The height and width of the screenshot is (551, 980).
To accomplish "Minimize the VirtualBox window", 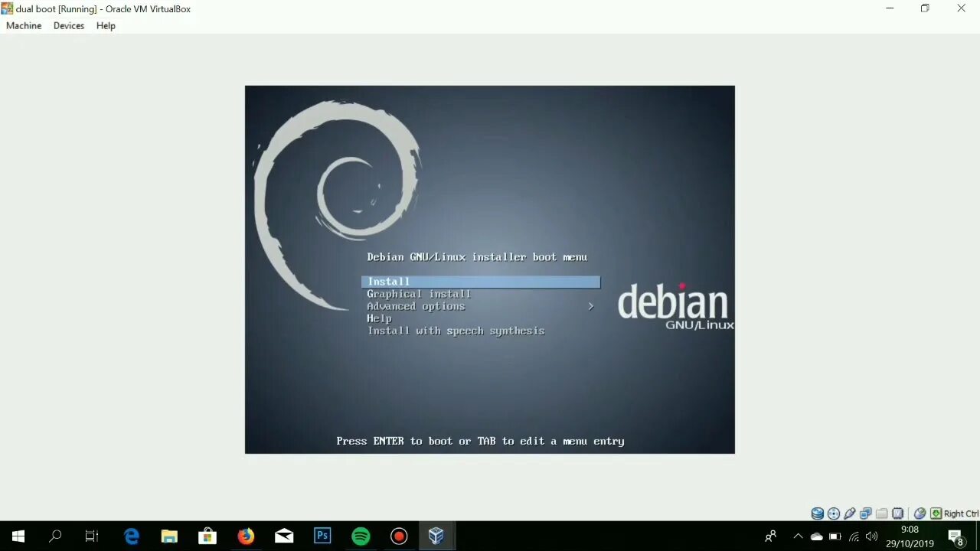I will tap(890, 8).
